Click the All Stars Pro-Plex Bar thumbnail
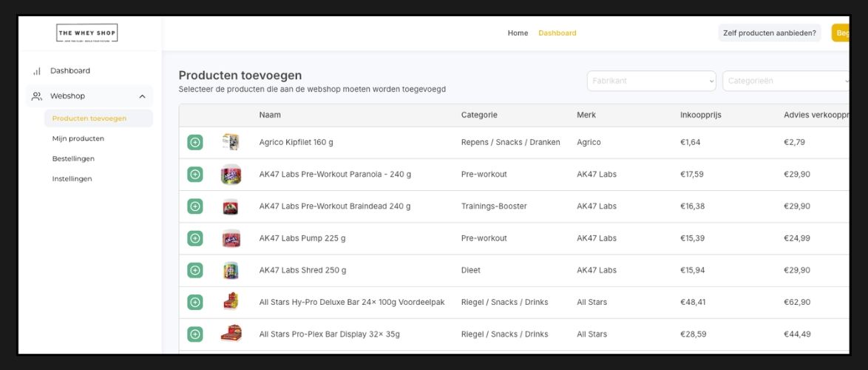The width and height of the screenshot is (868, 370). 231,334
